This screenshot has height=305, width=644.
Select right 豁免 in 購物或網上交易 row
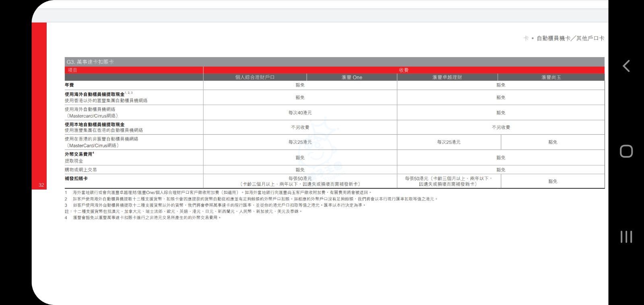[x=501, y=170]
